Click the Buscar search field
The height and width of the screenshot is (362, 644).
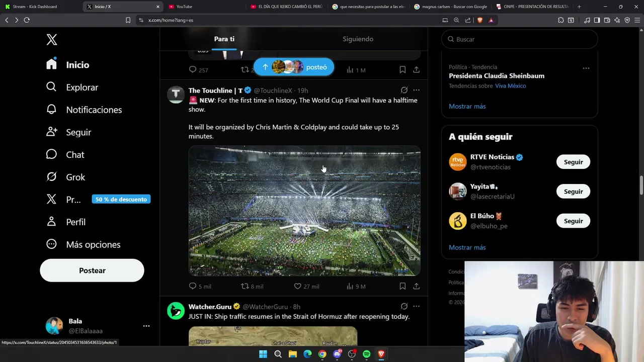pos(520,39)
